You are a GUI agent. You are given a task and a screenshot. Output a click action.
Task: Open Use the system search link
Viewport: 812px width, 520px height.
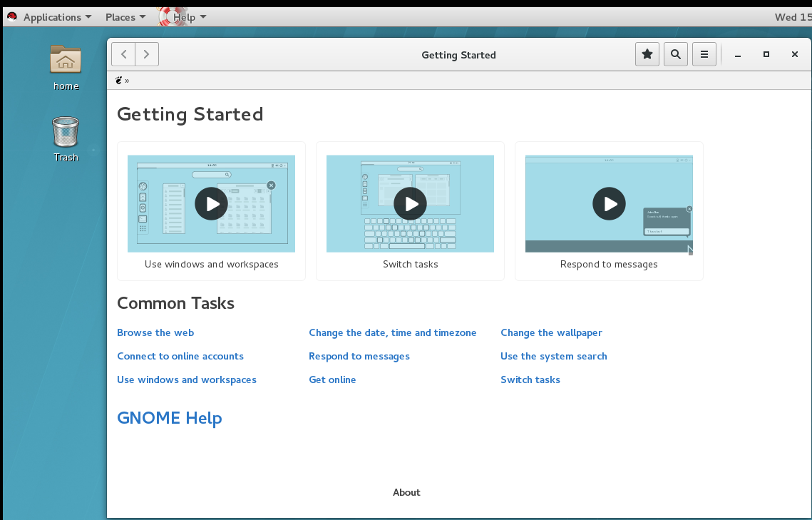554,357
